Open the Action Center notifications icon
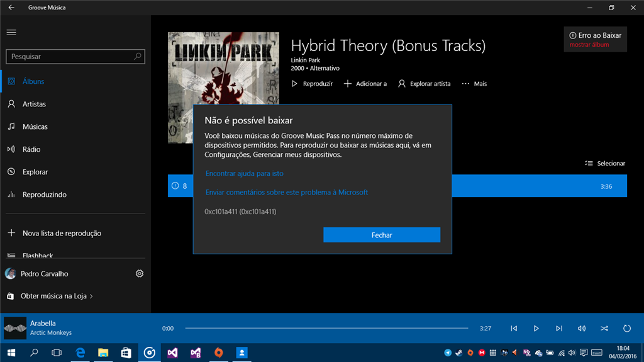Image resolution: width=644 pixels, height=362 pixels. [x=583, y=353]
